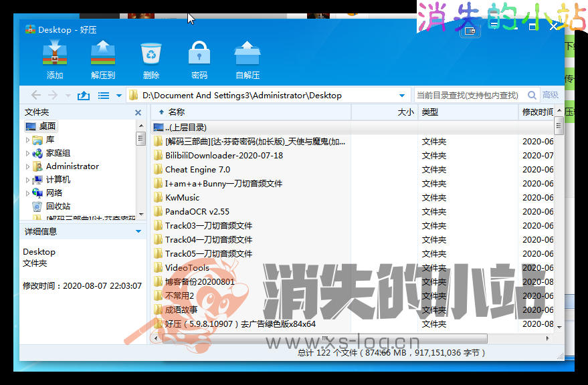This screenshot has height=385, width=588.
Task: Click the KwMusic folder icon
Action: click(x=158, y=198)
